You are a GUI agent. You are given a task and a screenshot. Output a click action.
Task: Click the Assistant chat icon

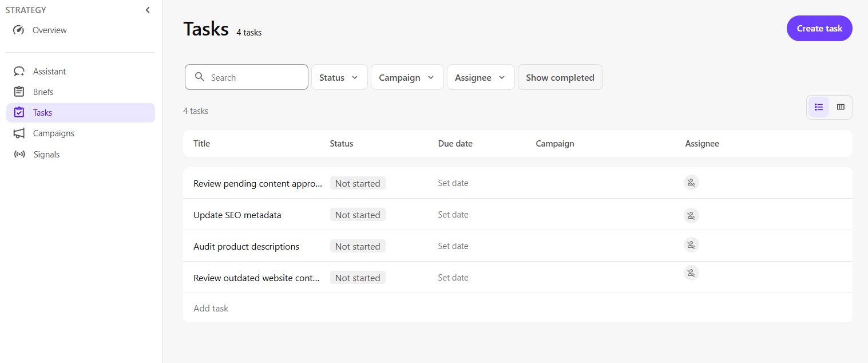click(19, 72)
